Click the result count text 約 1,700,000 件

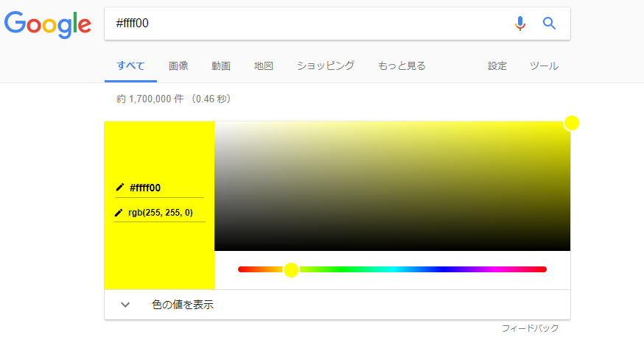[x=150, y=99]
